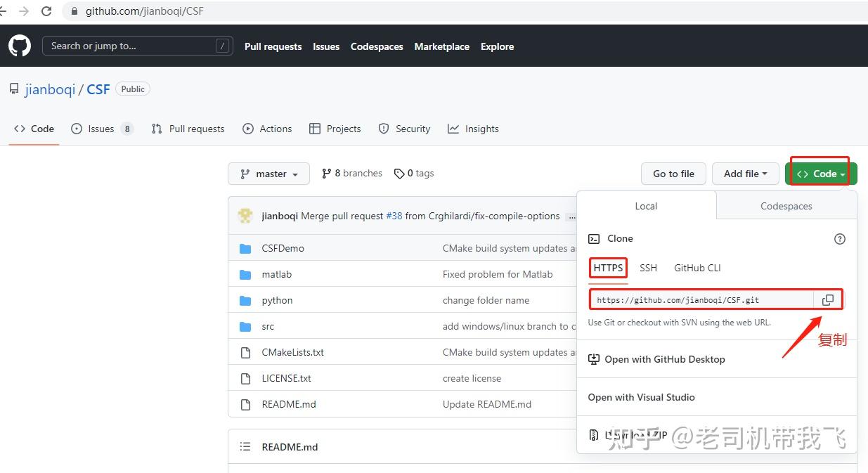Open the Add file dropdown
This screenshot has width=868, height=473.
point(745,174)
